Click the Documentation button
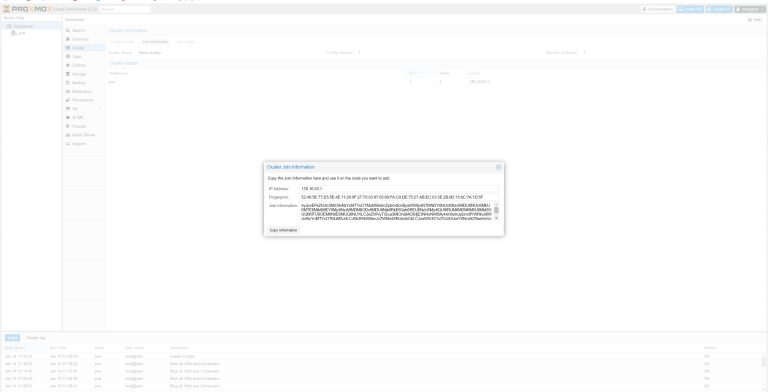 click(x=658, y=9)
